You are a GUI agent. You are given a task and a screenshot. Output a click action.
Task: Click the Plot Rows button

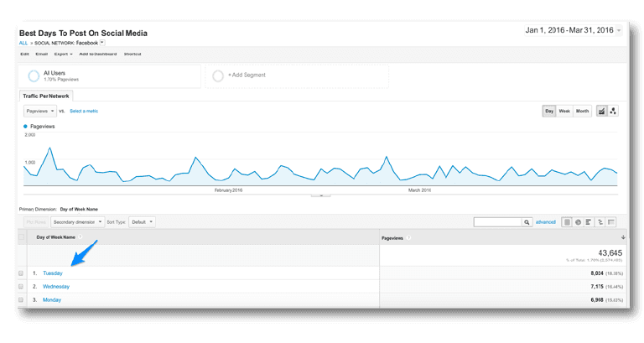point(36,222)
